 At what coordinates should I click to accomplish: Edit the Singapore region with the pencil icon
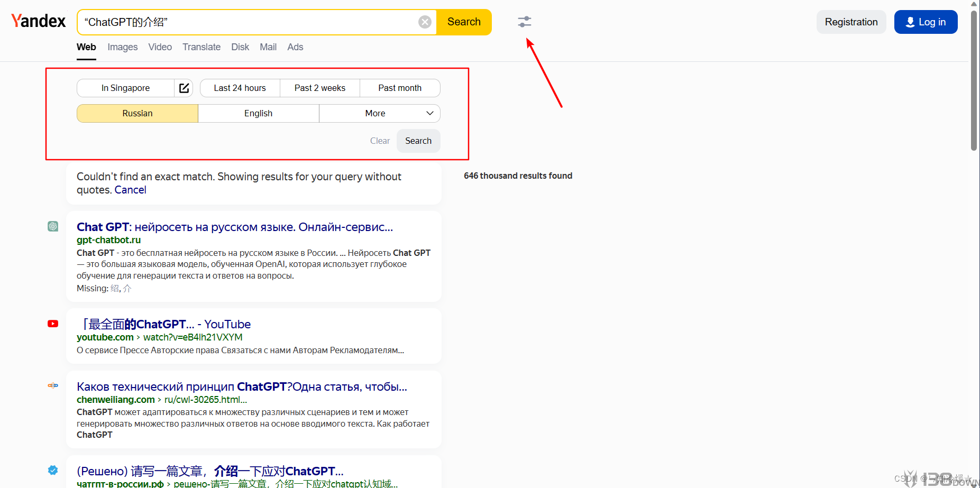[184, 88]
